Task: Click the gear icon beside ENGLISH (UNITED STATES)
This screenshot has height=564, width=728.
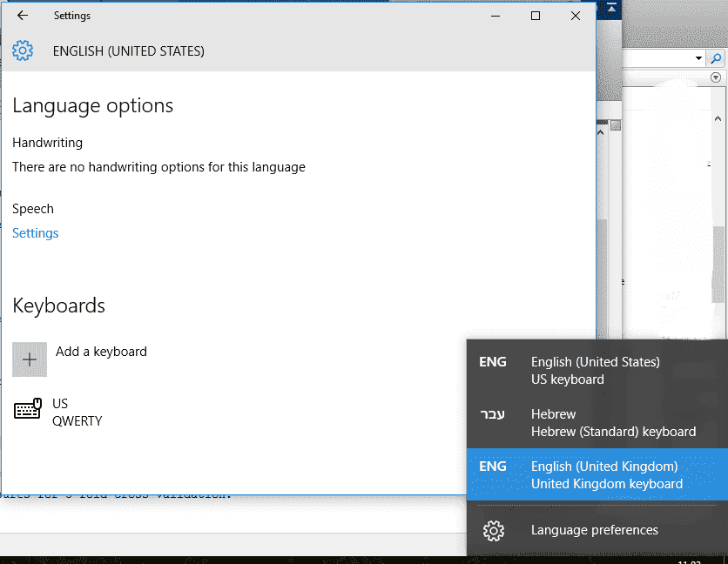Action: point(23,50)
